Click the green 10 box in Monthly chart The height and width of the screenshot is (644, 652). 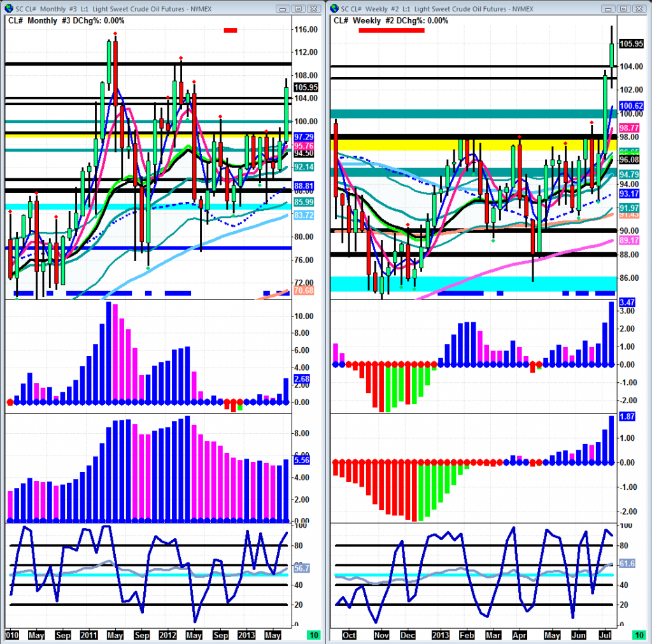pos(314,635)
